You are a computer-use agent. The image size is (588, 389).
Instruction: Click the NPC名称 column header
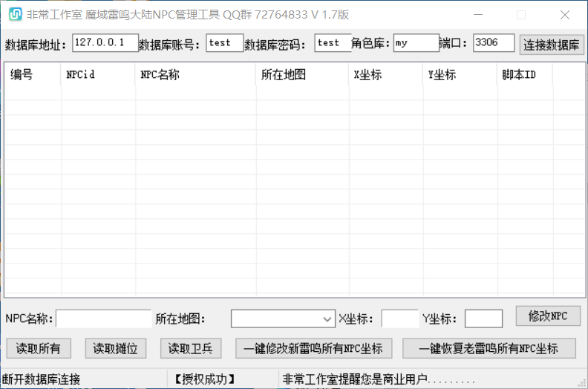click(x=195, y=74)
